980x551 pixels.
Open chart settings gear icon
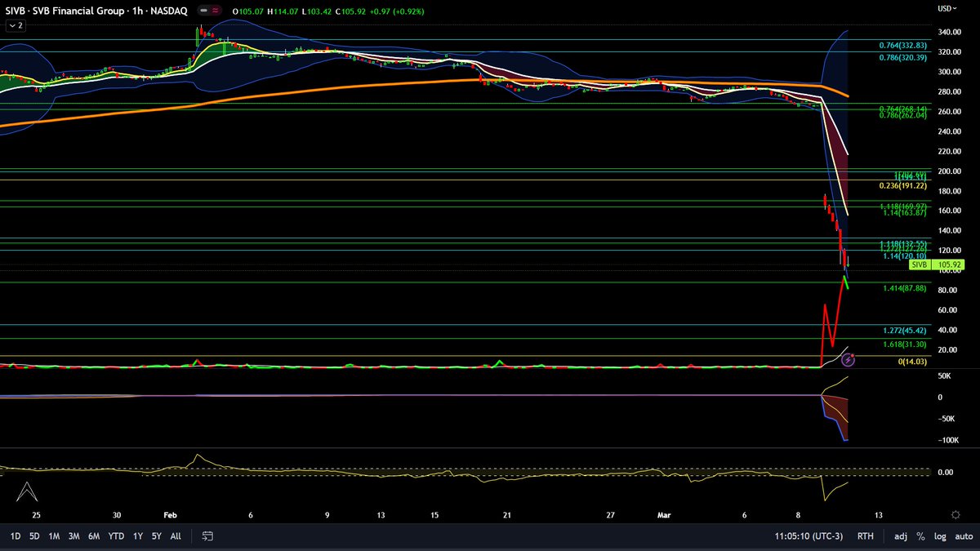point(955,514)
